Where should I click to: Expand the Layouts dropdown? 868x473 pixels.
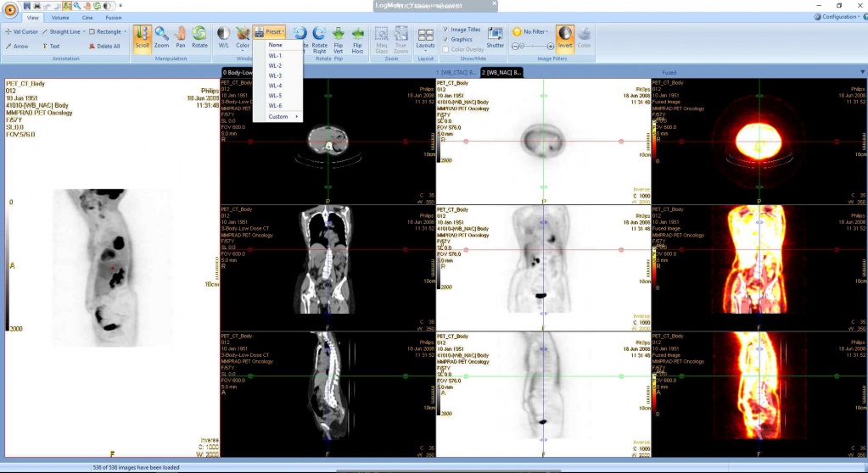point(426,39)
